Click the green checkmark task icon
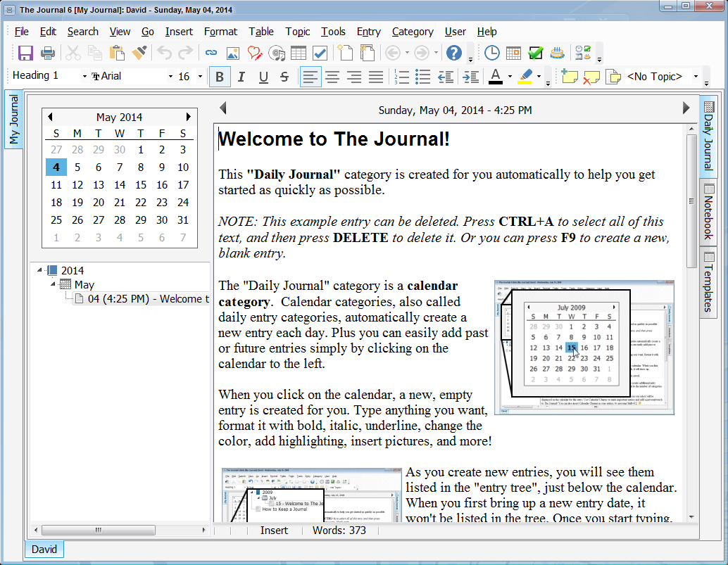Image resolution: width=728 pixels, height=565 pixels. pyautogui.click(x=535, y=53)
